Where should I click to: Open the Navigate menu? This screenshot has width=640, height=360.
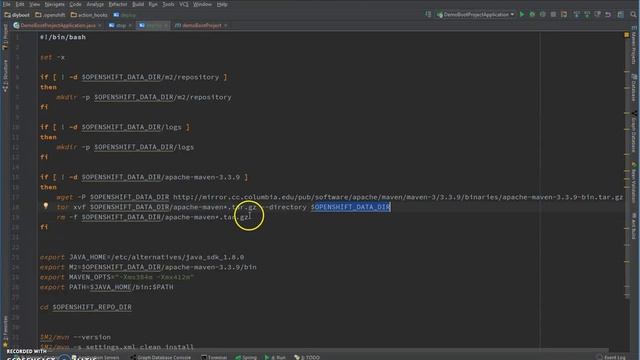click(54, 4)
